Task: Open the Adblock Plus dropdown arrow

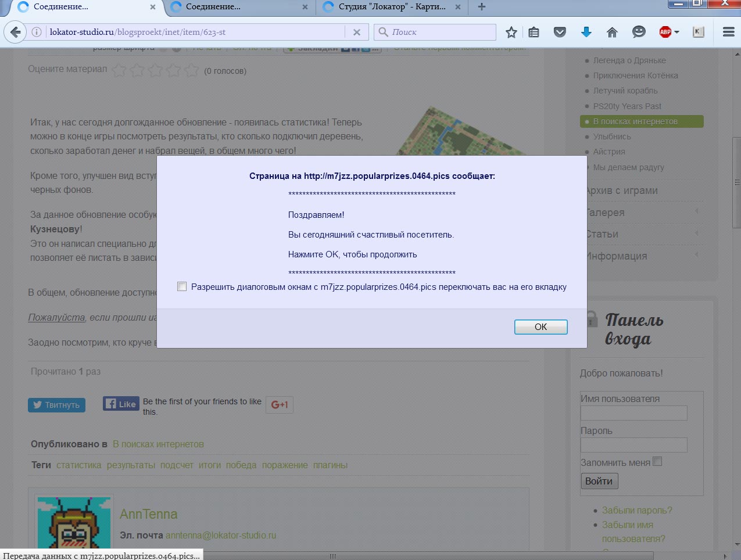Action: click(x=676, y=33)
